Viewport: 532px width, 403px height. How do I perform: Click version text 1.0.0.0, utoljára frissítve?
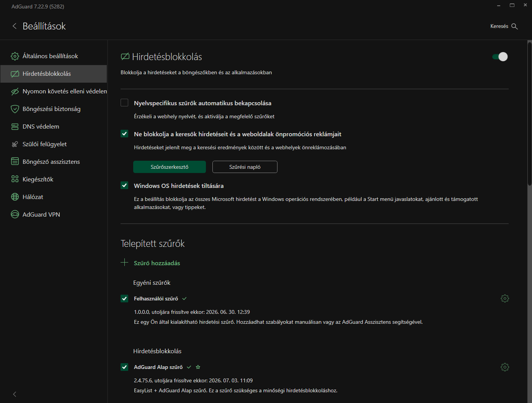192,312
